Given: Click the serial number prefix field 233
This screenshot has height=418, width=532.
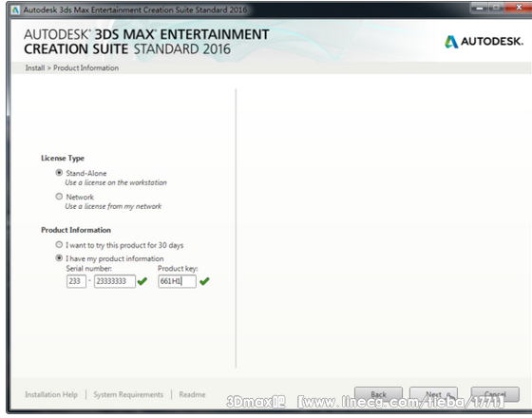Looking at the screenshot, I should coord(76,281).
